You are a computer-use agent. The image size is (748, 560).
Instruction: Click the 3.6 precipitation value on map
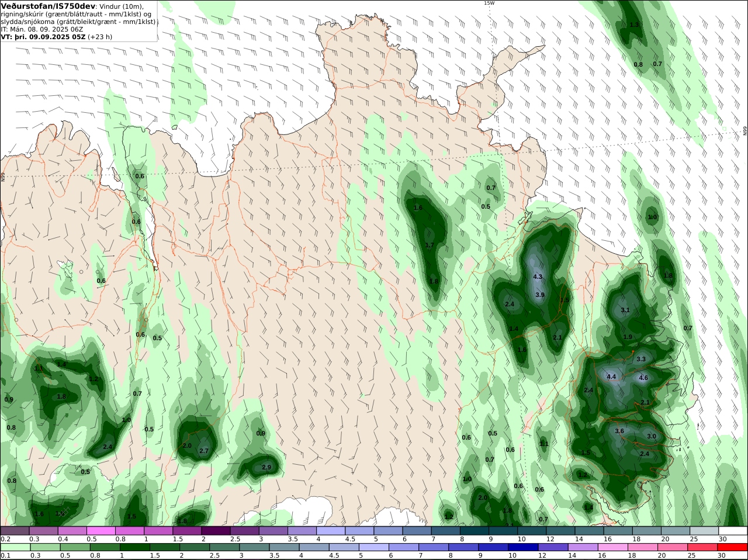pyautogui.click(x=619, y=431)
